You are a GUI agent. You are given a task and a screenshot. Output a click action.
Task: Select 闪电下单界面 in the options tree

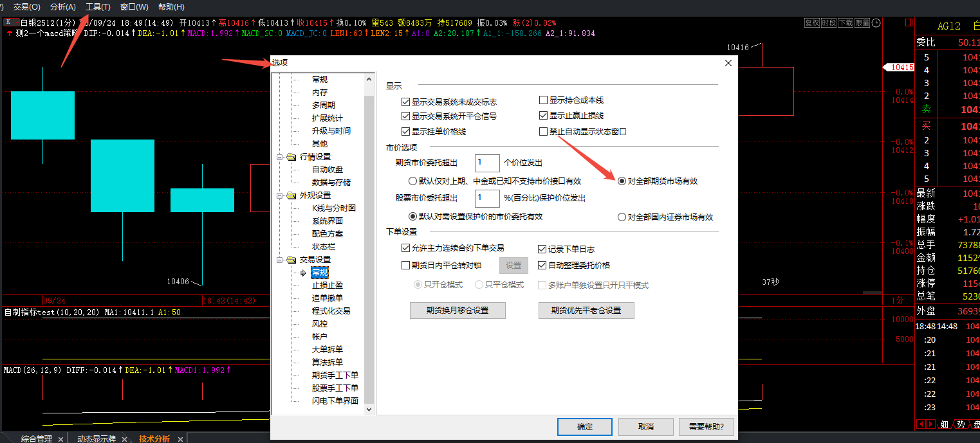pos(335,401)
